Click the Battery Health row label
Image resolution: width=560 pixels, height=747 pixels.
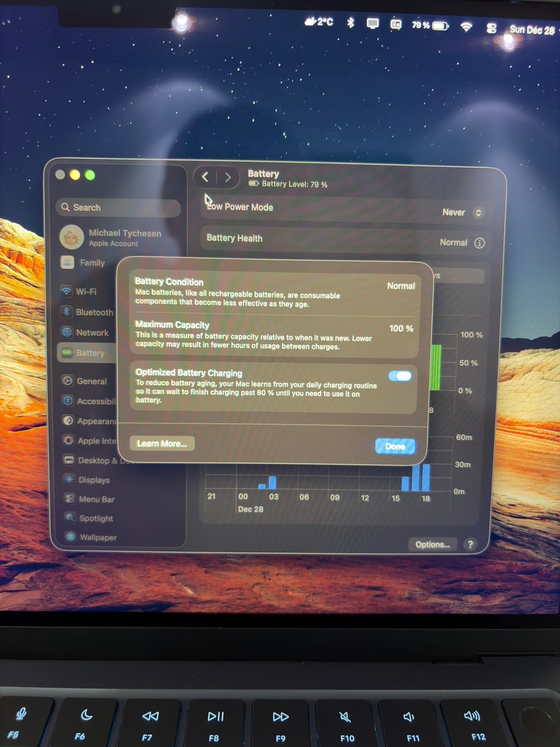[x=235, y=238]
